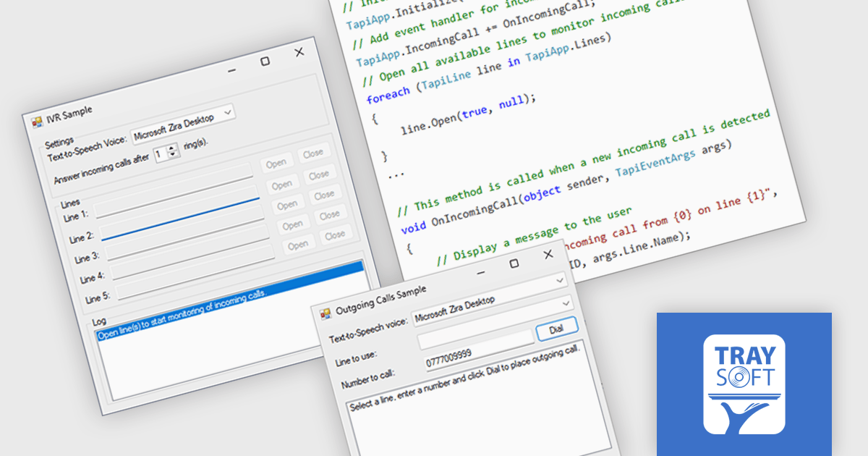Click the empty text field left of Dial
Viewport: 868px width, 456px height.
coord(475,339)
